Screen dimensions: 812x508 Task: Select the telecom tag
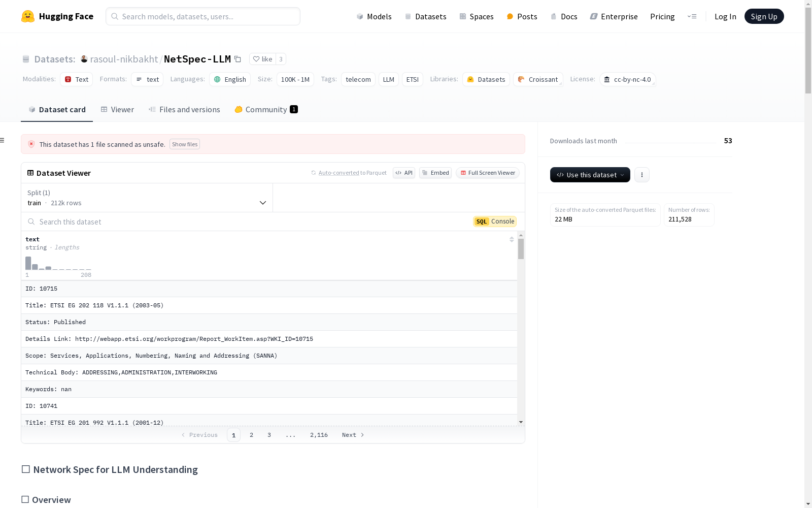click(358, 79)
